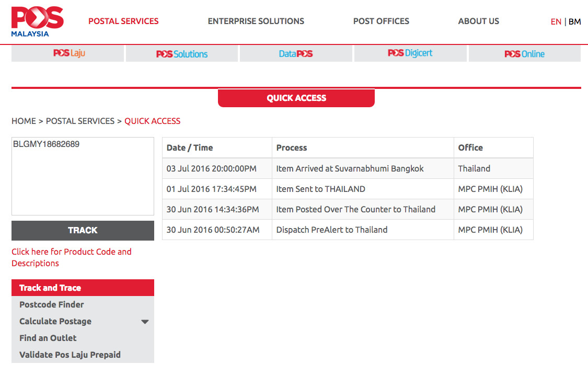This screenshot has width=588, height=375.
Task: Open Product Code and Descriptions link
Action: pyautogui.click(x=72, y=257)
